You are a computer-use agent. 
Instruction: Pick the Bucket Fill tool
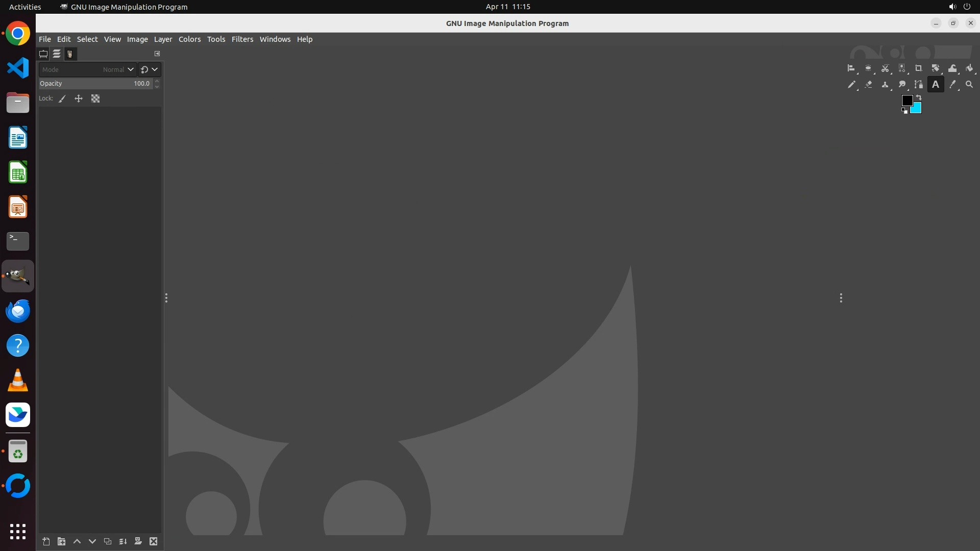tap(969, 68)
